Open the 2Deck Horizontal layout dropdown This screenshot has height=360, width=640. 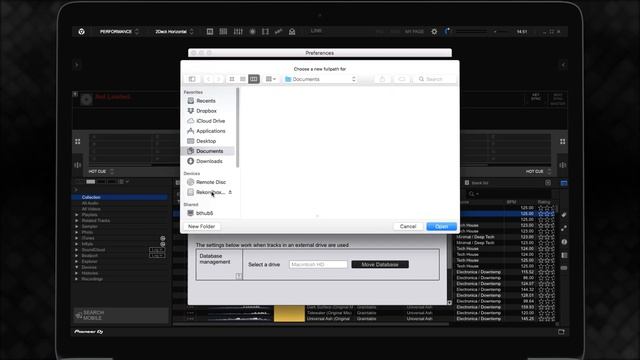(x=174, y=31)
